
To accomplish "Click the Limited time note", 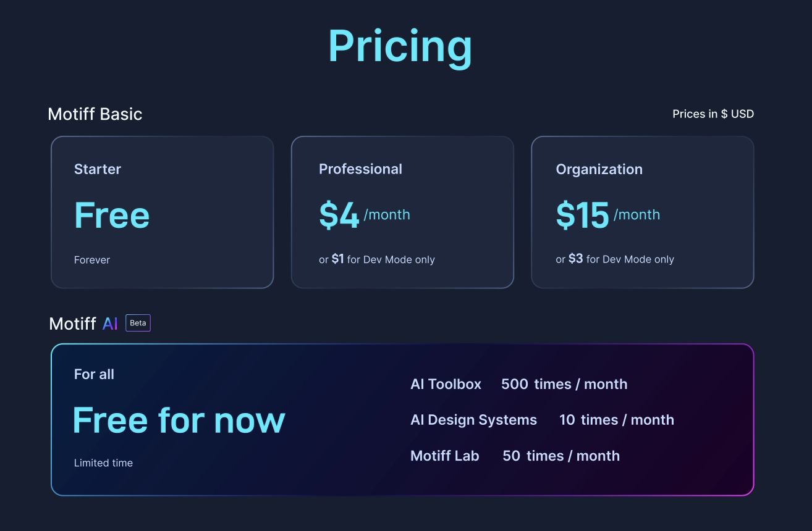I will [x=103, y=462].
